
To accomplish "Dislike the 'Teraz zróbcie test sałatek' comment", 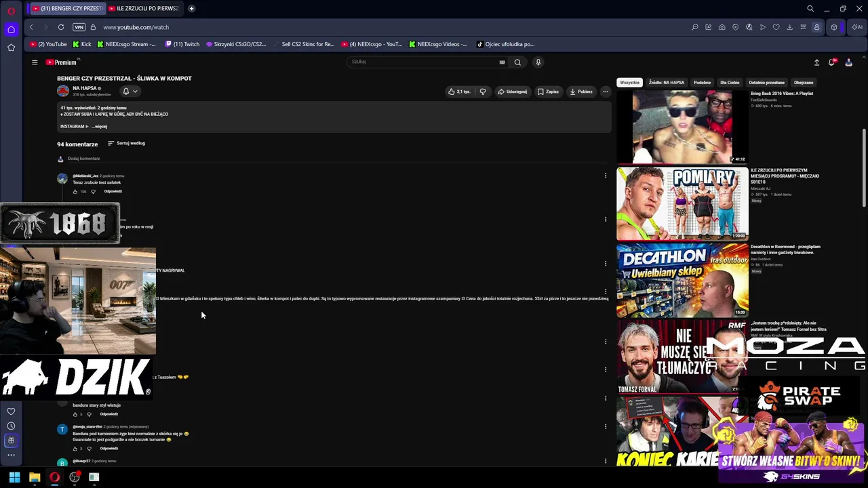I will [x=93, y=192].
